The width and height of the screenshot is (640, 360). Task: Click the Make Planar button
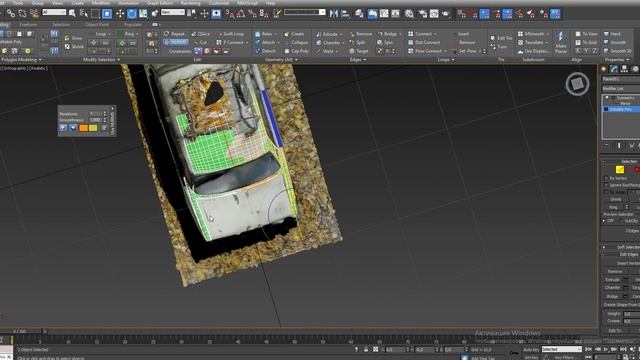pyautogui.click(x=561, y=43)
